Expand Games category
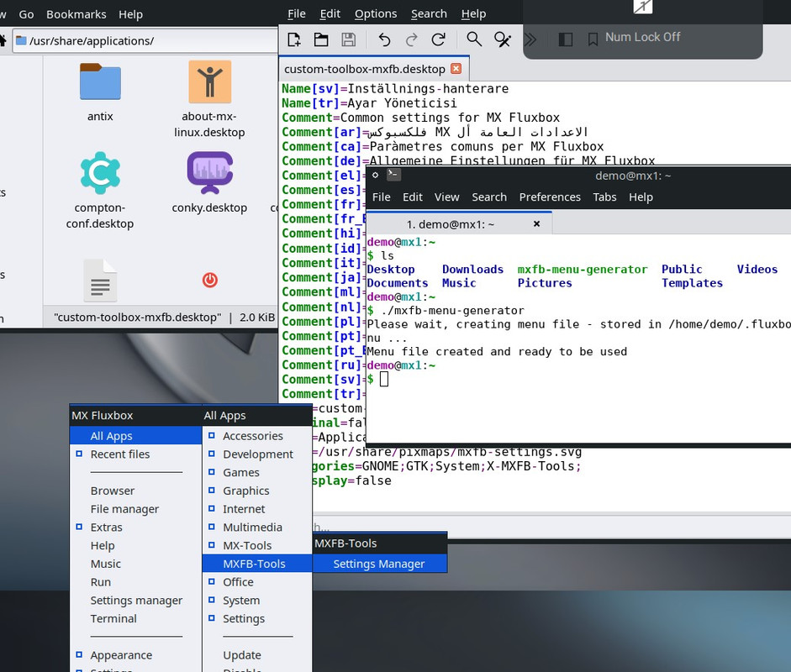Viewport: 791px width, 672px height. tap(257, 472)
